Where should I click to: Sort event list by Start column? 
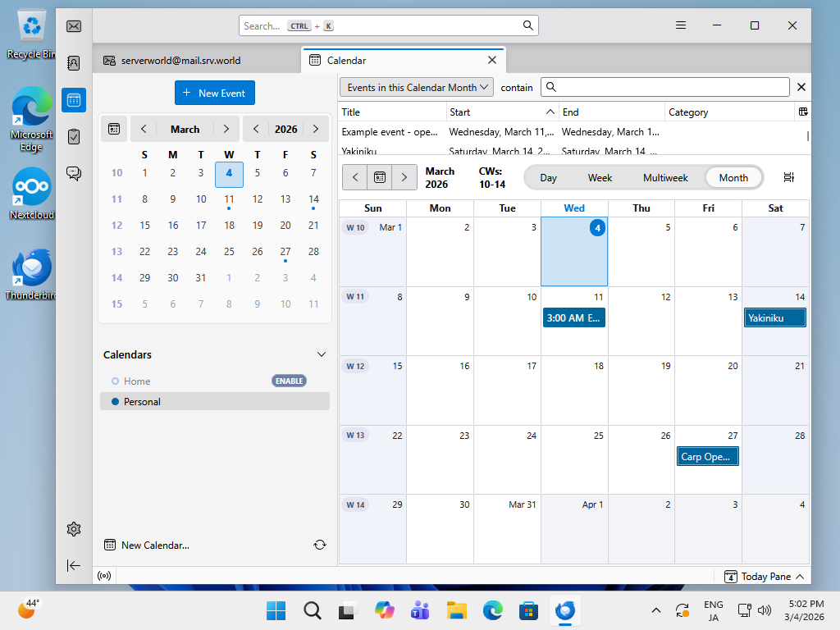click(x=502, y=112)
